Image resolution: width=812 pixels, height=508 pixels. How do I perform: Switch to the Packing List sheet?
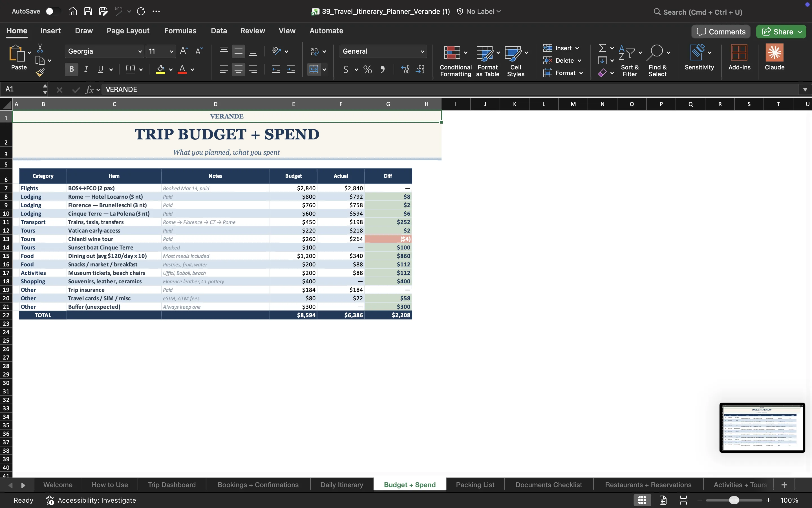click(x=475, y=485)
